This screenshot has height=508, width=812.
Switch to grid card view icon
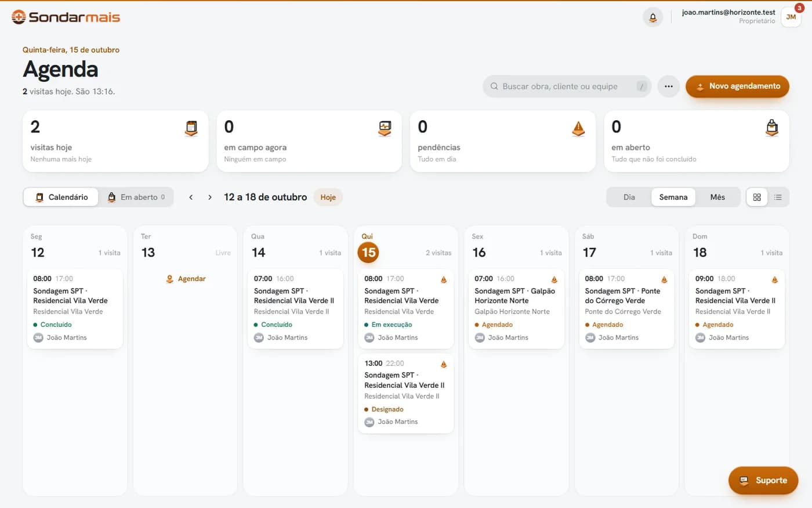(x=757, y=197)
